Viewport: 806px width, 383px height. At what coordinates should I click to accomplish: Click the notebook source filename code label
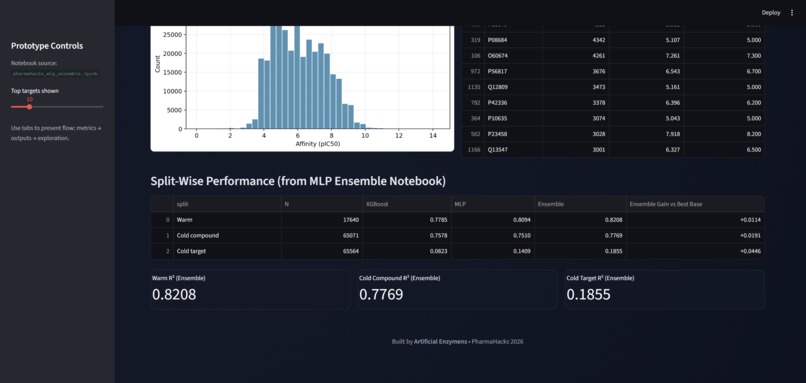tap(56, 74)
